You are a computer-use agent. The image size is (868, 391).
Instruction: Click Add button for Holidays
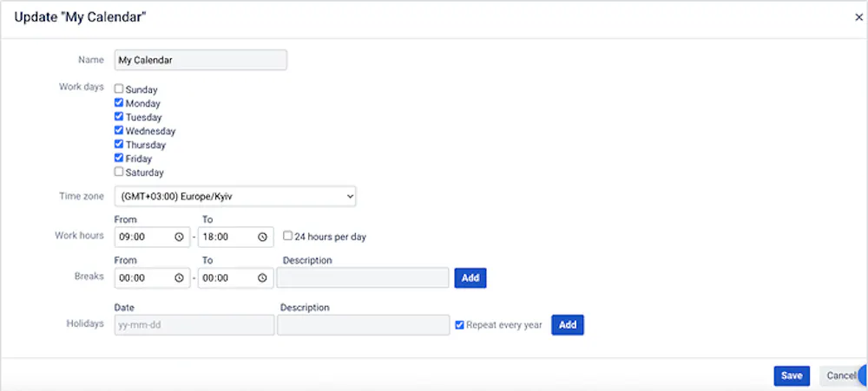click(568, 325)
